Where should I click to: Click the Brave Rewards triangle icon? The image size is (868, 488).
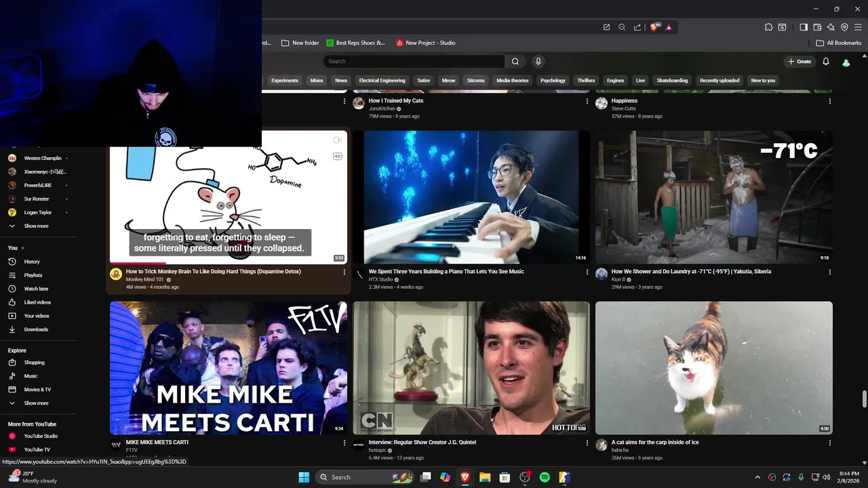[669, 27]
